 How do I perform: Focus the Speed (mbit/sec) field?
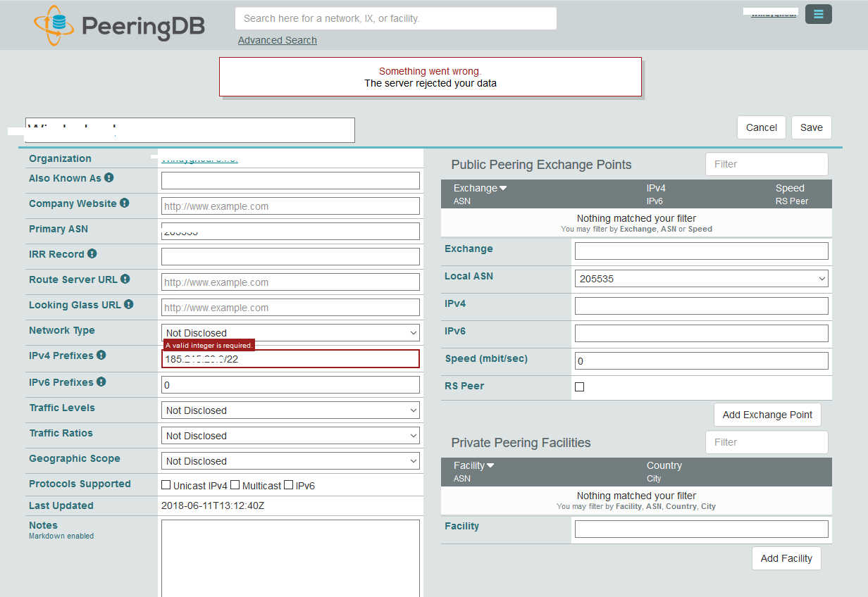[x=702, y=361]
